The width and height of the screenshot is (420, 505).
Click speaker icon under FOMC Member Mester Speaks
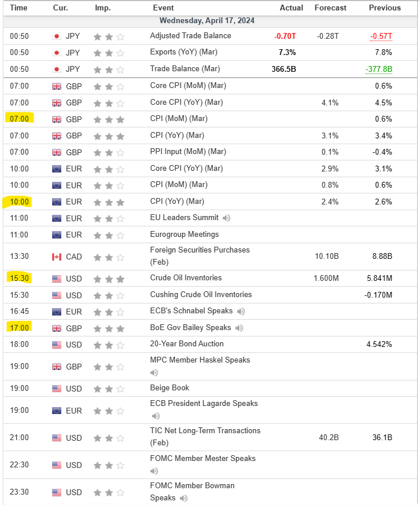(154, 471)
